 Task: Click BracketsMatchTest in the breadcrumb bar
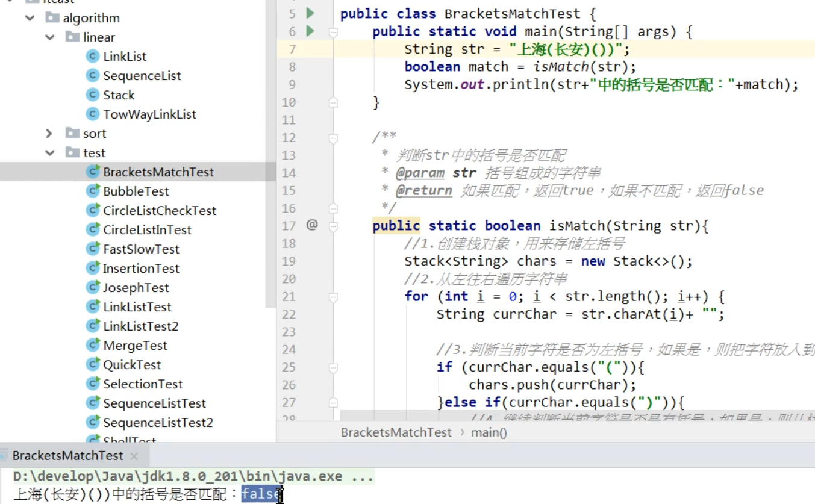[x=396, y=432]
